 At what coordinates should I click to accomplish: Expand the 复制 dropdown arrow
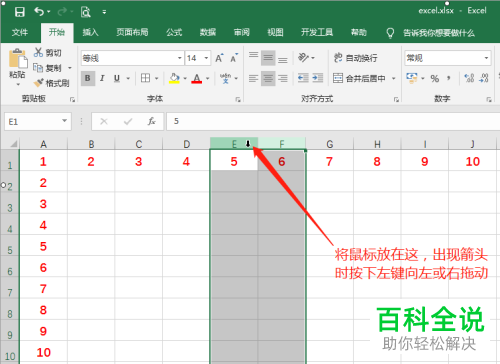(70, 68)
